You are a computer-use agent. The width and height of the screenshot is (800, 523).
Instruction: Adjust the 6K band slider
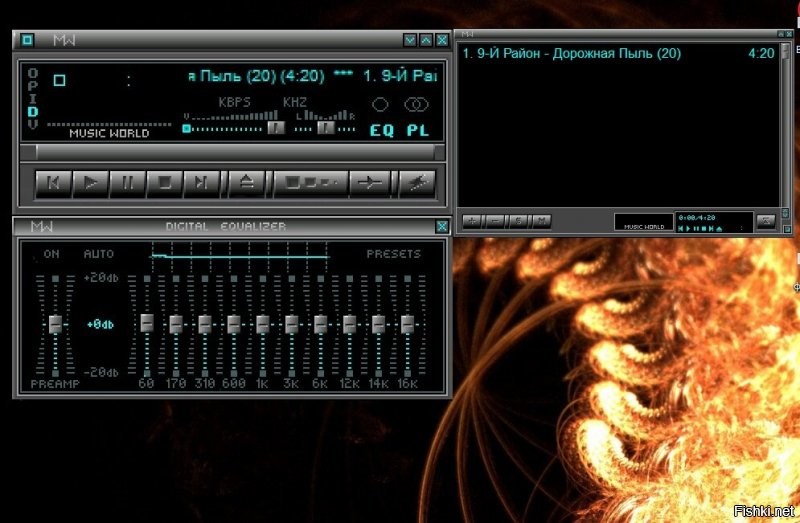[320, 324]
